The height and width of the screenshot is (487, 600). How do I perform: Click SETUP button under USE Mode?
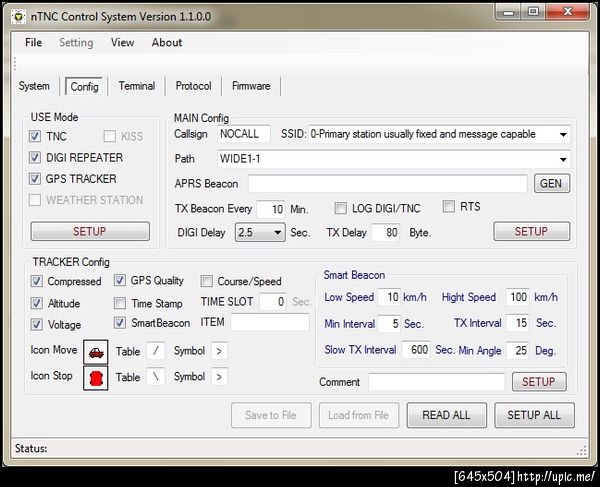pyautogui.click(x=90, y=231)
